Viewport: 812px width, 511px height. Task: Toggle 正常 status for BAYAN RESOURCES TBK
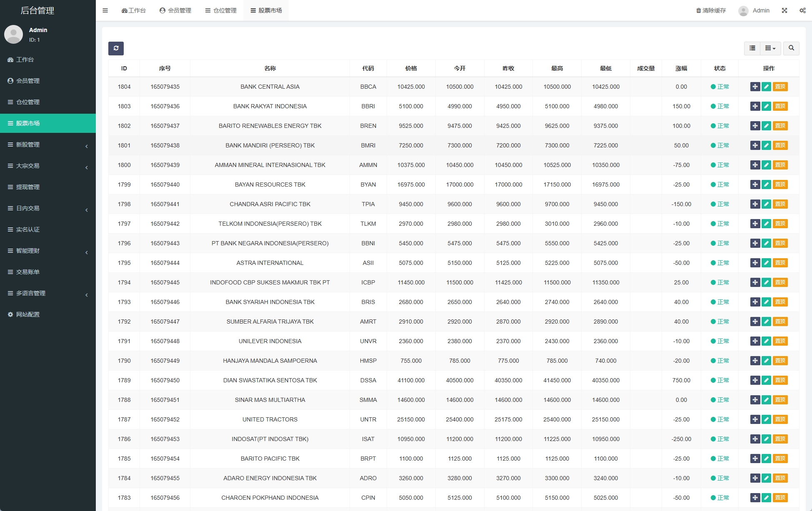720,184
